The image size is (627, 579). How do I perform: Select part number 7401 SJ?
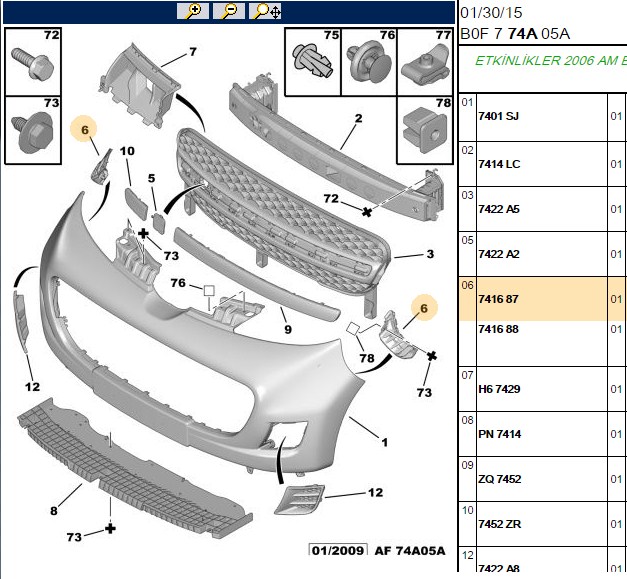[498, 116]
